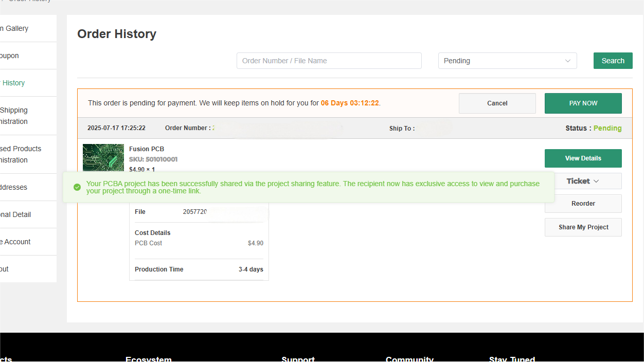Expand the Ticket dropdown
The image size is (644, 362).
click(583, 181)
